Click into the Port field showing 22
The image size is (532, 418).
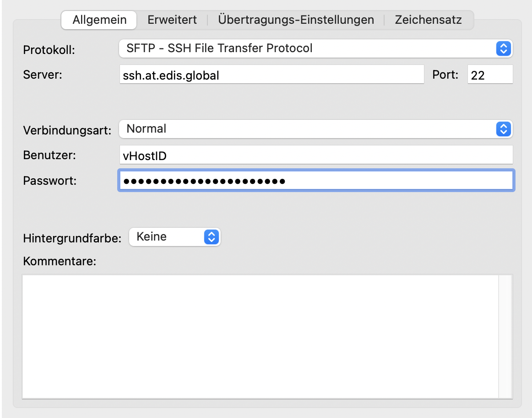click(x=490, y=74)
